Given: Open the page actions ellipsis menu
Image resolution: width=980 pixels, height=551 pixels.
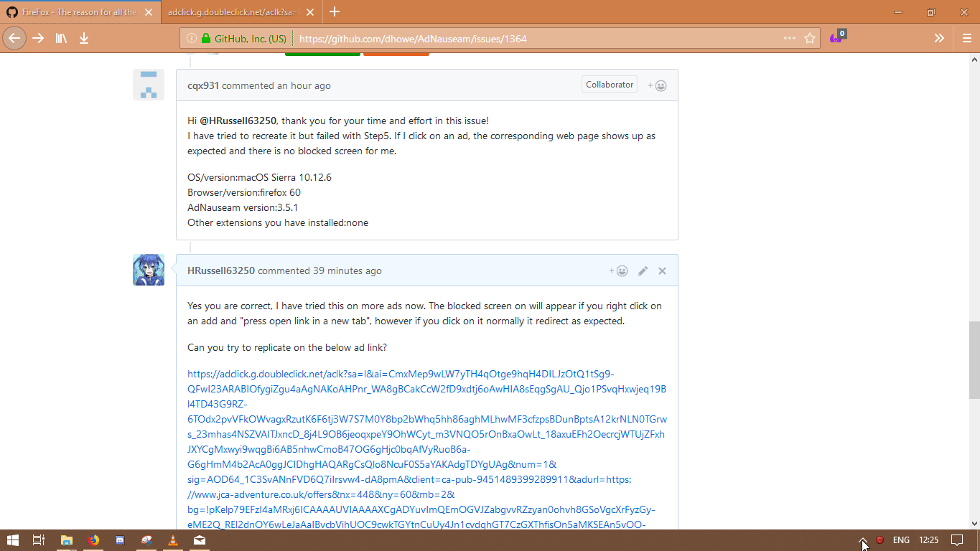Looking at the screenshot, I should point(789,38).
